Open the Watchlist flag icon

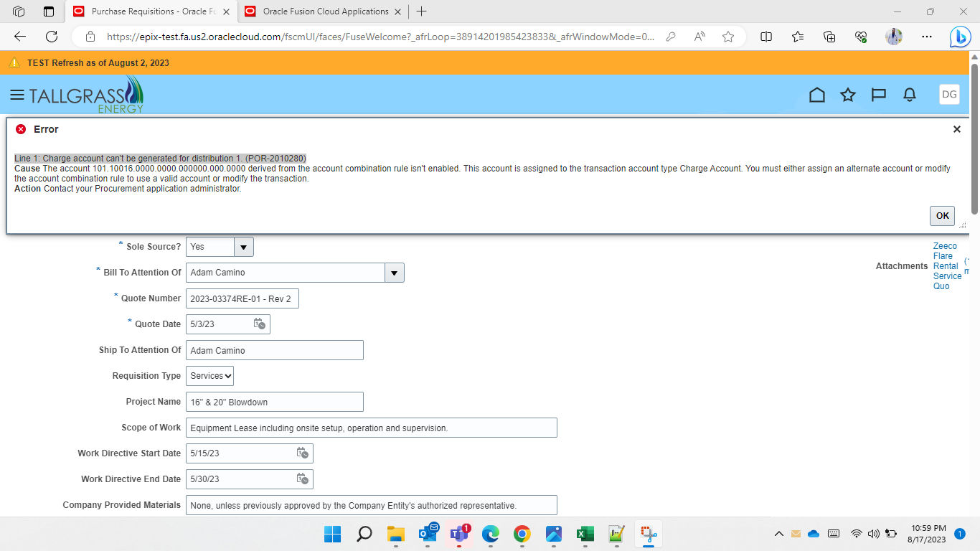click(879, 95)
